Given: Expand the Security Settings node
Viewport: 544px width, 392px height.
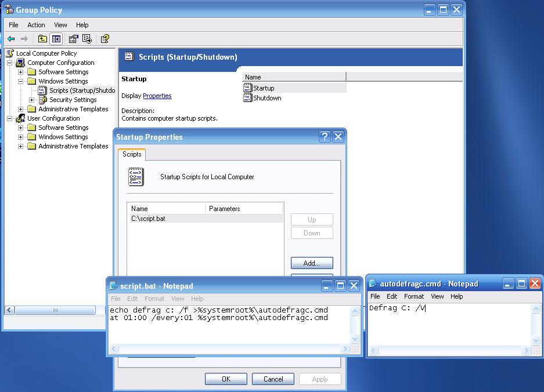Looking at the screenshot, I should [x=31, y=100].
